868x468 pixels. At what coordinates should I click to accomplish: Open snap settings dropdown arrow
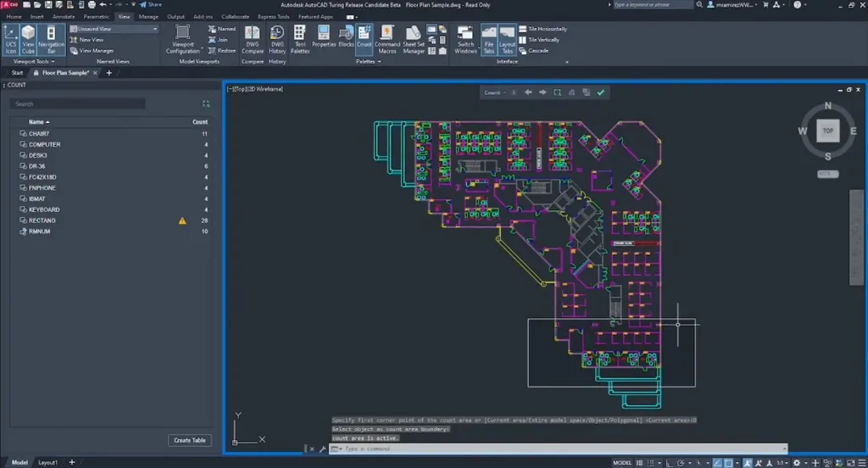point(659,462)
